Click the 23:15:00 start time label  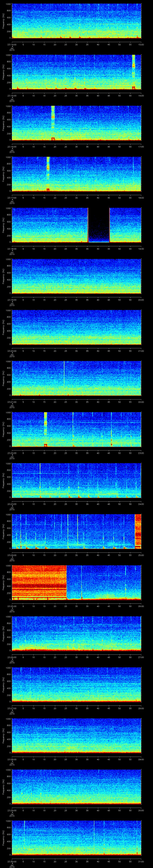pos(12,96)
